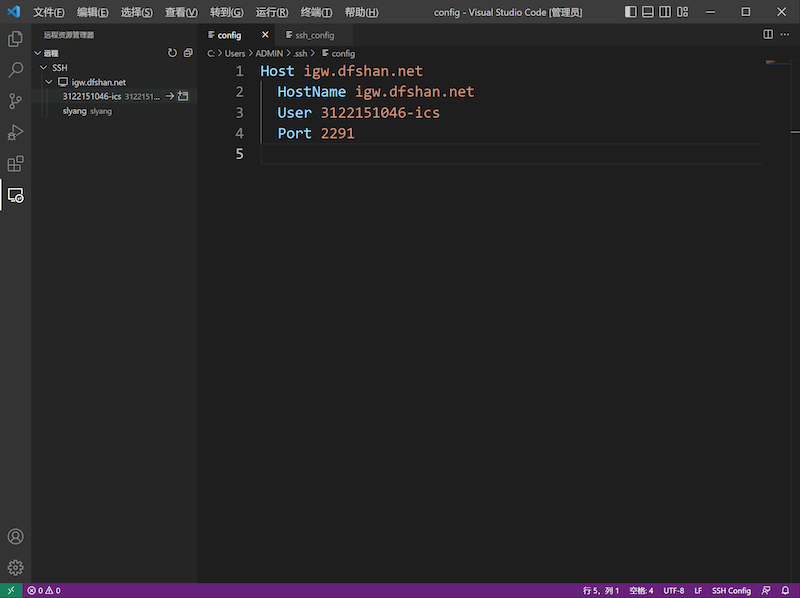Toggle the bottom panel layout button
800x598 pixels.
click(649, 12)
